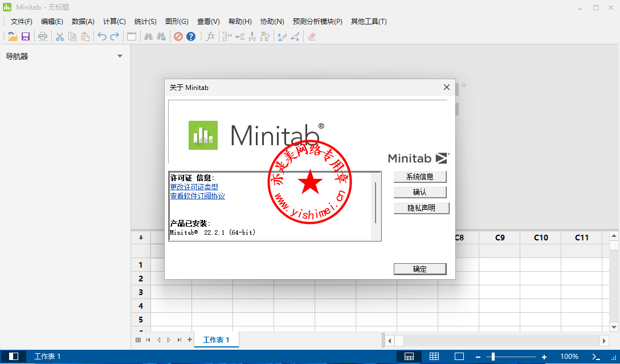Click the insert-row toolbar icon
The width and height of the screenshot is (620, 364).
pos(240,37)
